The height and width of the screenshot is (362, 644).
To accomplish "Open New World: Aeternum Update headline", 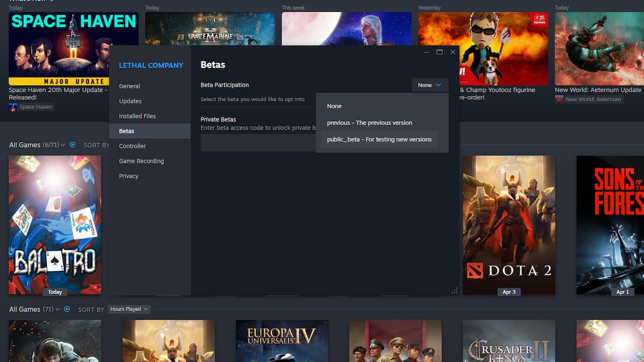I will coord(599,90).
